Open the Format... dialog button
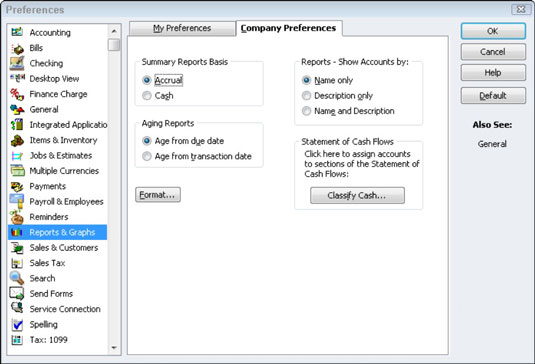 pyautogui.click(x=158, y=195)
